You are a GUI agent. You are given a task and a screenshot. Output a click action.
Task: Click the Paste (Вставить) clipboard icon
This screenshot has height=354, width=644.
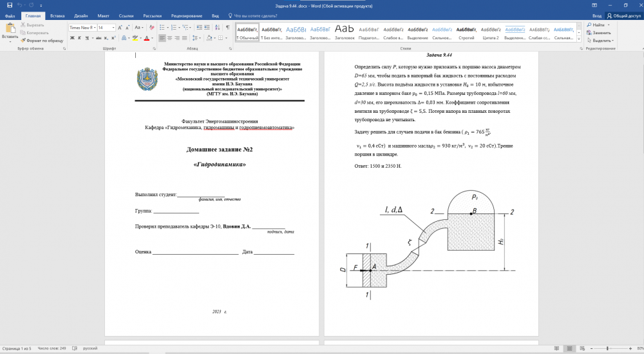point(10,28)
